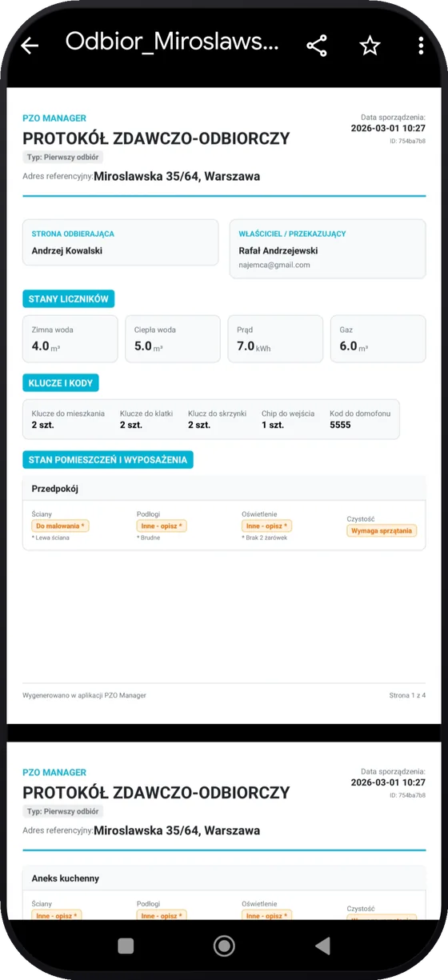Viewport: 448px width, 980px height.
Task: Tap the Inne - opisz badge under Przedpokój Oświetlenie
Action: [x=266, y=526]
